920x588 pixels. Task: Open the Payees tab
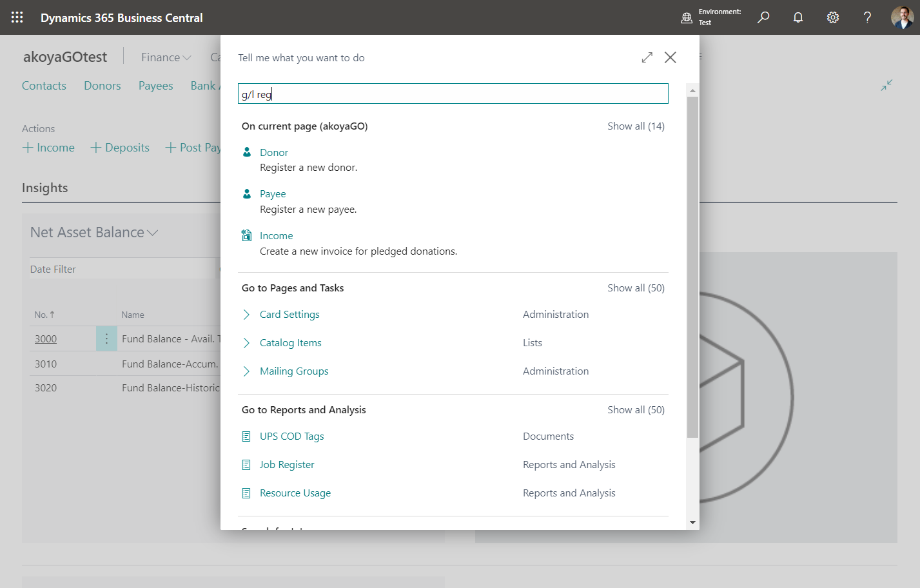pos(156,86)
